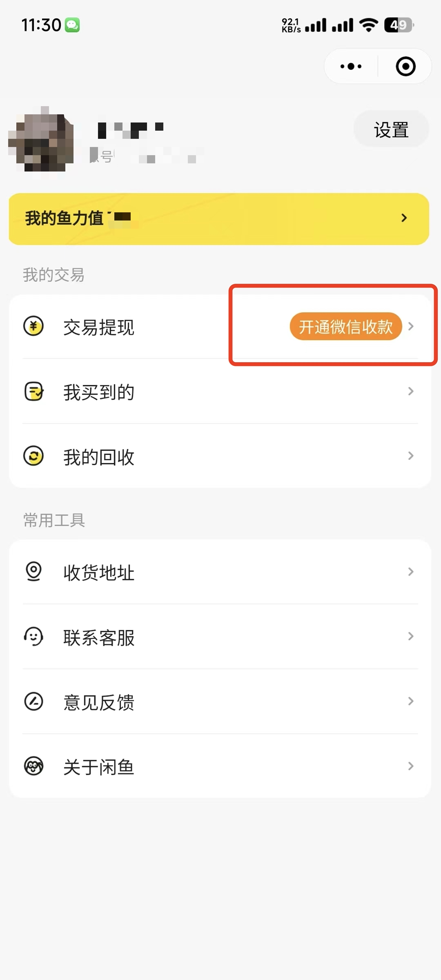The height and width of the screenshot is (980, 441).
Task: Tap the profile avatar picture
Action: point(41,140)
